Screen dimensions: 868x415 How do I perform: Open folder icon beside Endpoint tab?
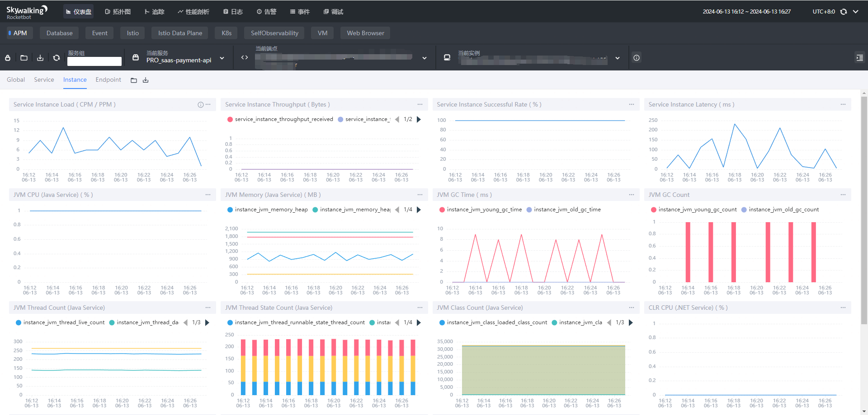pos(134,80)
